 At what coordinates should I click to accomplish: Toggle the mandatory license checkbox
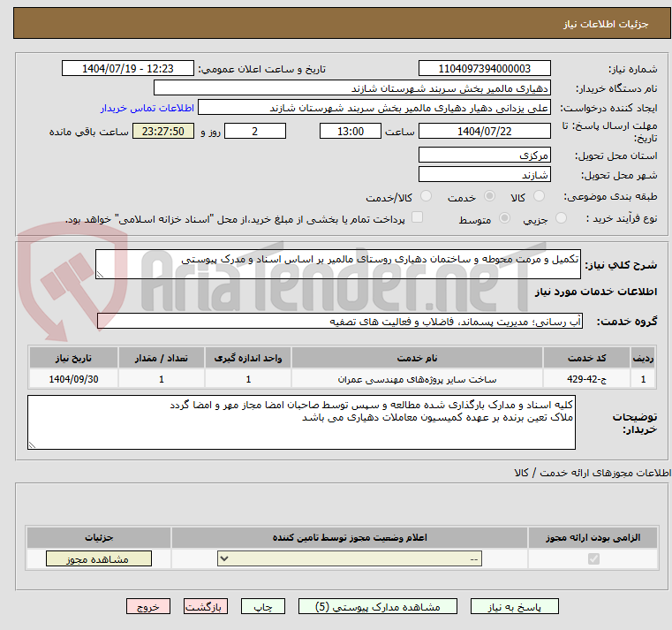click(593, 559)
